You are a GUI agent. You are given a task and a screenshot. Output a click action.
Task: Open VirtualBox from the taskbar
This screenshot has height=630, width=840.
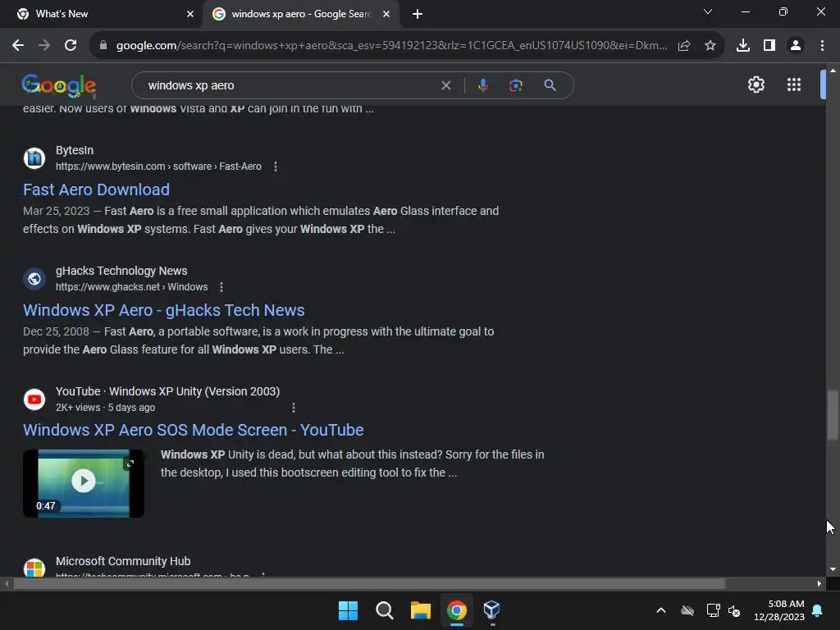click(x=492, y=610)
